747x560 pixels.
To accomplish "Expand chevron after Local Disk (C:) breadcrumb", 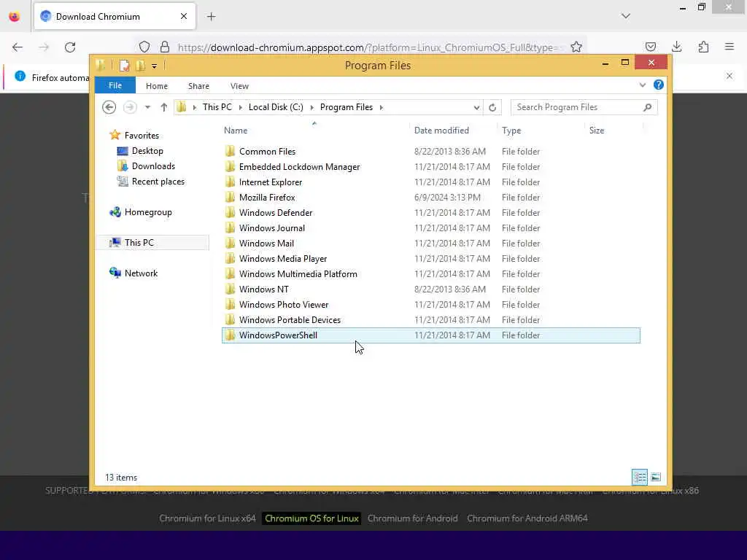I will click(x=312, y=108).
